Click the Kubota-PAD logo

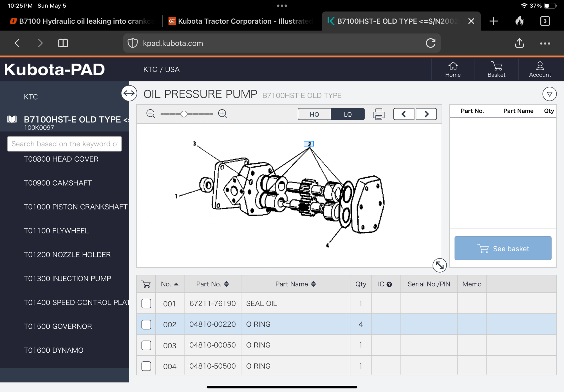[55, 69]
